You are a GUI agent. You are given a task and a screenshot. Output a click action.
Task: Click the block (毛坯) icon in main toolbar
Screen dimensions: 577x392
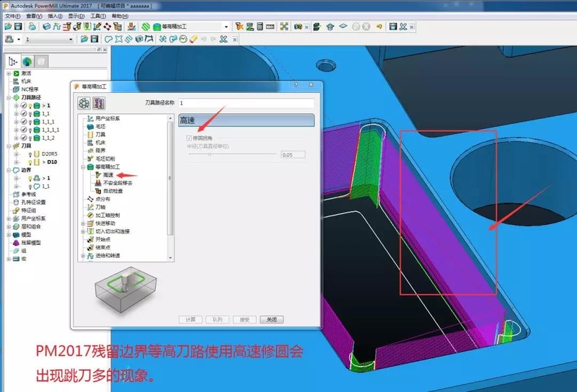(x=46, y=27)
